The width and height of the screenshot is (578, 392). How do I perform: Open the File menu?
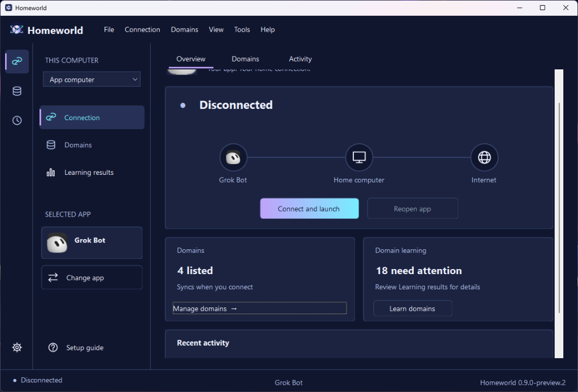point(109,29)
